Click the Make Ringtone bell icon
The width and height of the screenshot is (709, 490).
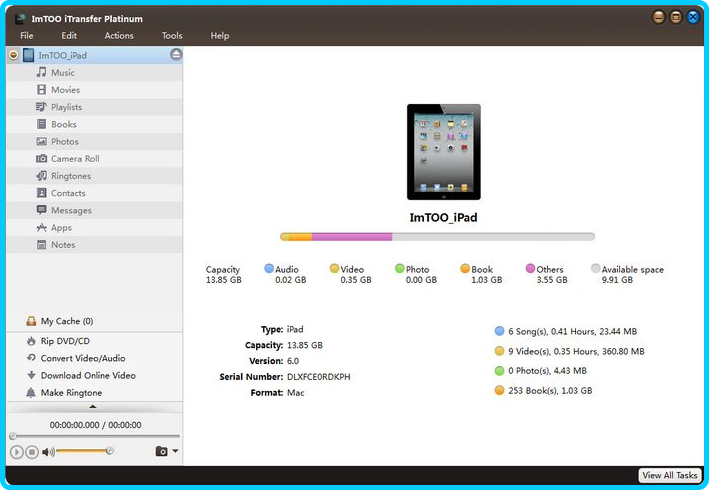click(31, 393)
